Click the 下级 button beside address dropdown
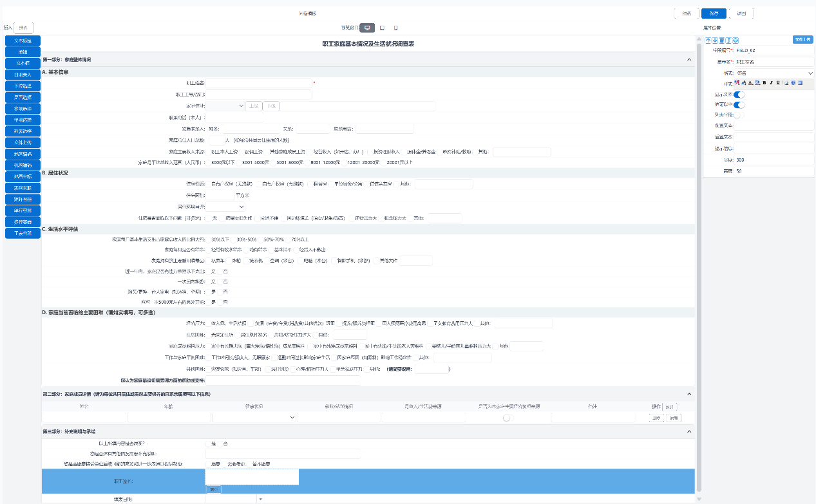Screen dimensions: 816x504 [x=271, y=106]
